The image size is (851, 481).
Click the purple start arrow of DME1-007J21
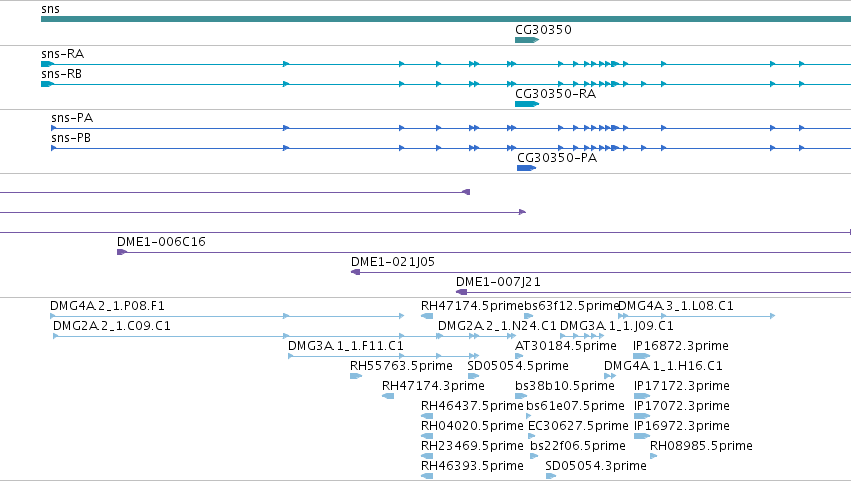[x=461, y=292]
